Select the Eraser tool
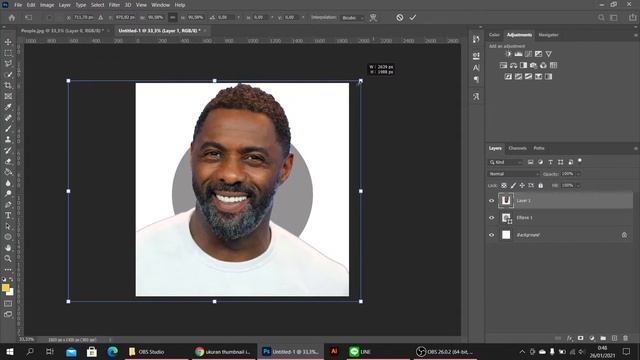Screen dimensions: 640x360 (x=8, y=161)
